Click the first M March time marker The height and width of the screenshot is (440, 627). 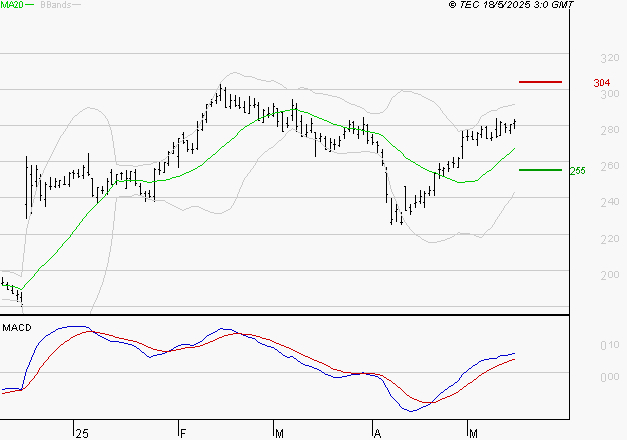279,434
